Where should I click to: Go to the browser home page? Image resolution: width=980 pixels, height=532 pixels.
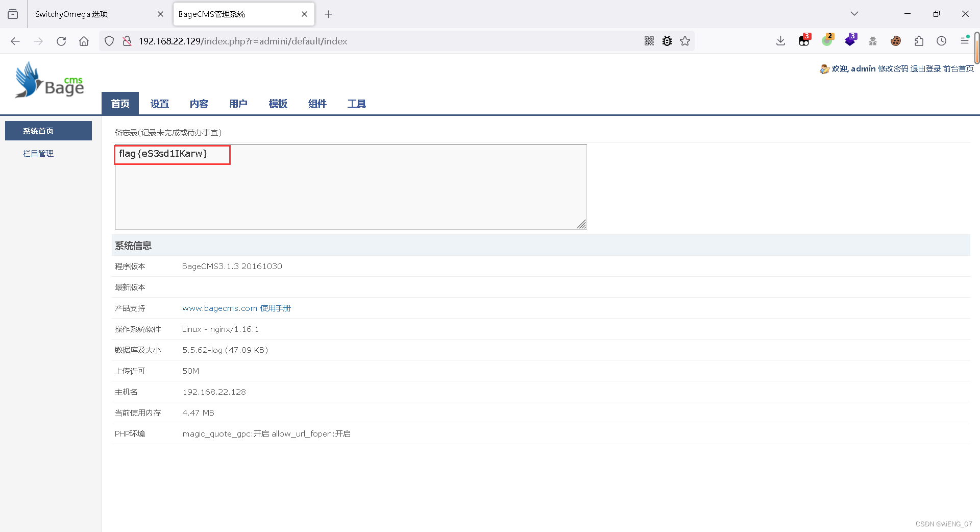(84, 41)
